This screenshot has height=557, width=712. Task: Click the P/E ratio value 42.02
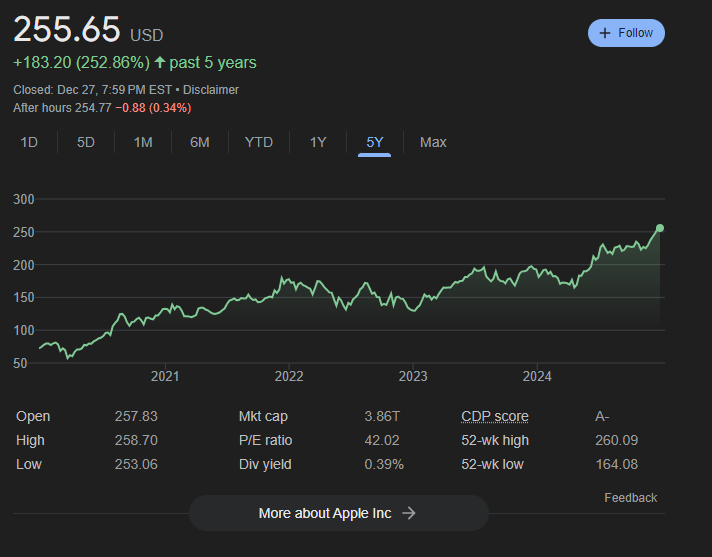point(382,440)
